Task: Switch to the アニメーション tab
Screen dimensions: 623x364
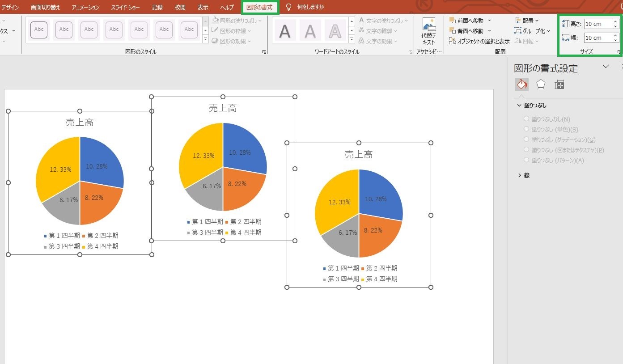Action: [x=86, y=7]
